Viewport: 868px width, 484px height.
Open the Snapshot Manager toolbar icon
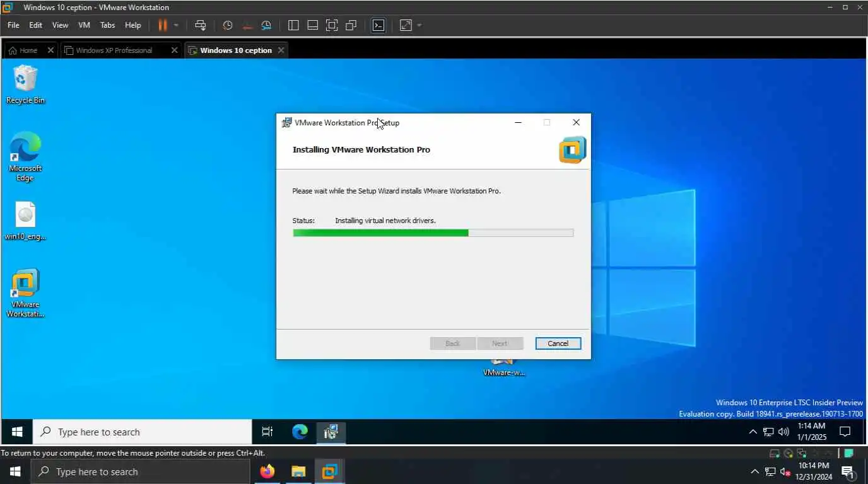[266, 25]
